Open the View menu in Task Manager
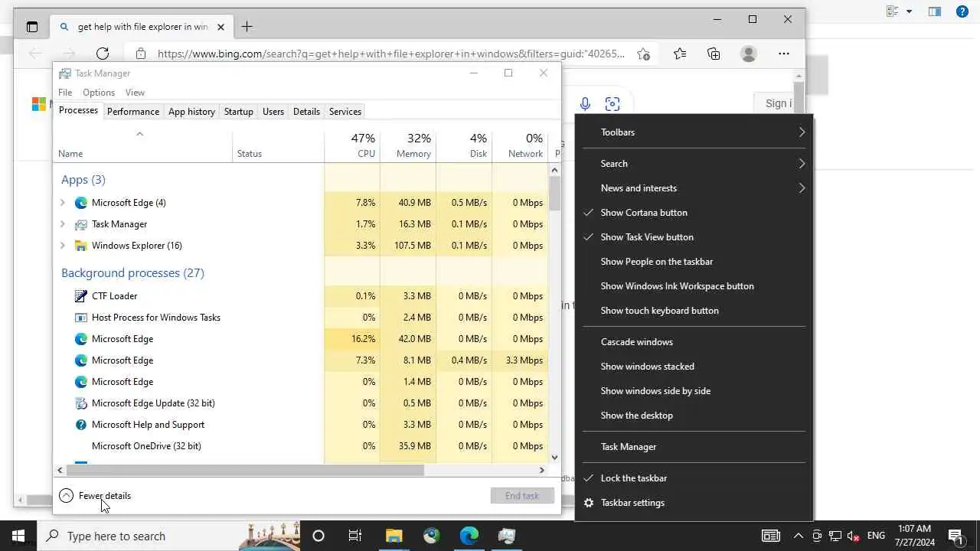This screenshot has height=551, width=980. 135,93
